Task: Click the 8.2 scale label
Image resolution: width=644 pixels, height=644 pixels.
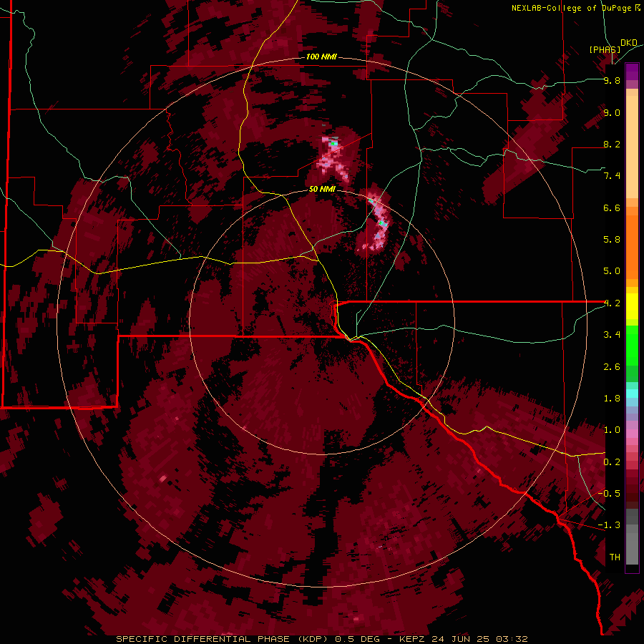Action: click(612, 144)
